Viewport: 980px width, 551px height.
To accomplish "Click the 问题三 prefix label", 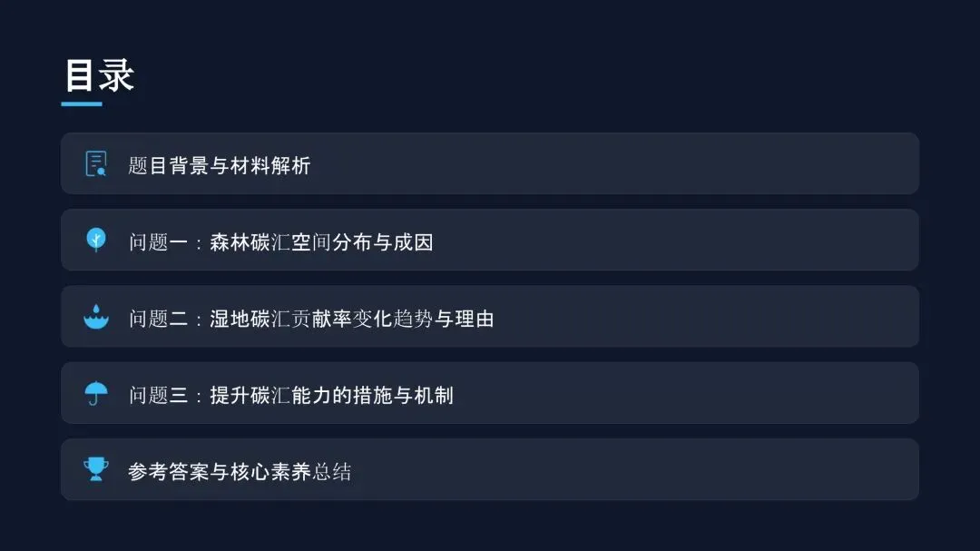I will 158,395.
